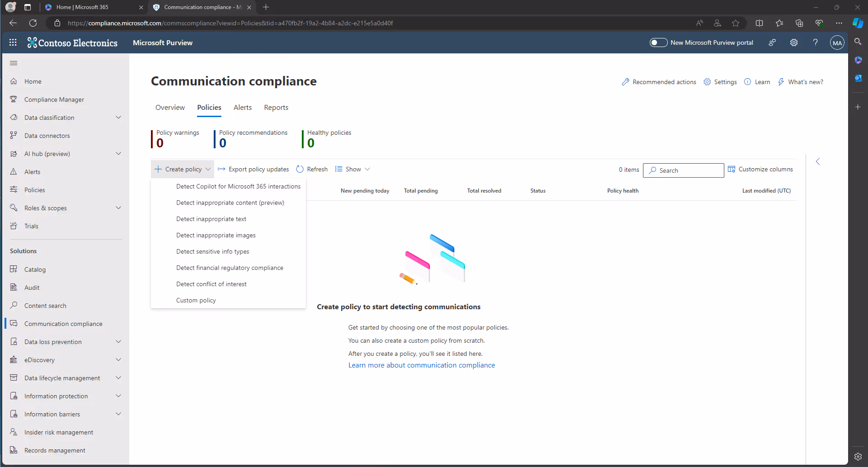Open Edge Copilot sidebar icon

pyautogui.click(x=858, y=23)
